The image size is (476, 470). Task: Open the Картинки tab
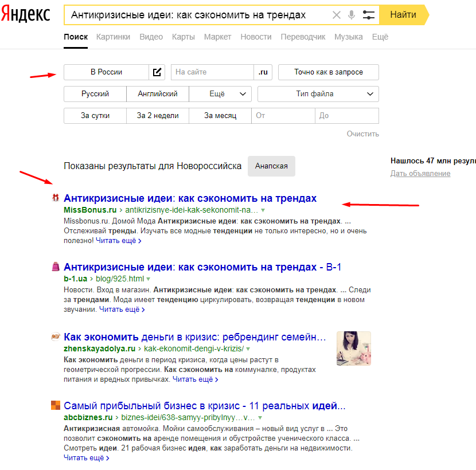(113, 37)
